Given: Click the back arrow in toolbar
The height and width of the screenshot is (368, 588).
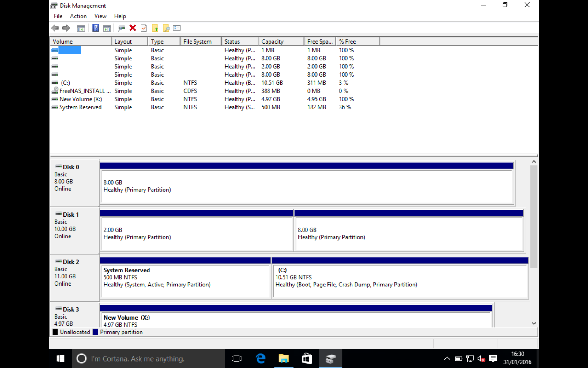Looking at the screenshot, I should [x=55, y=28].
